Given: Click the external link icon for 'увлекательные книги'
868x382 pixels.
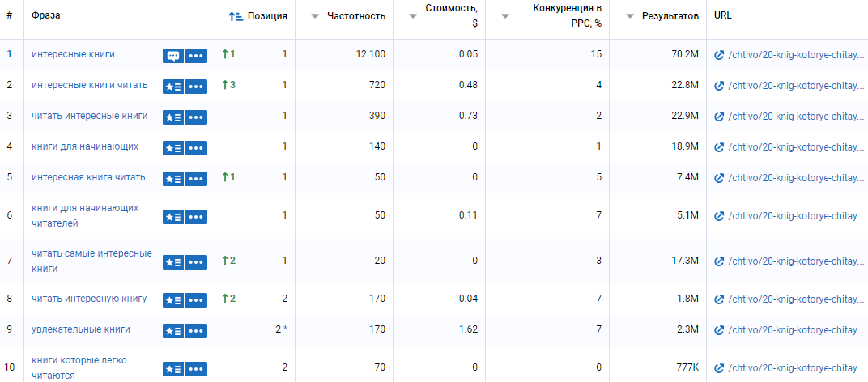Looking at the screenshot, I should 719,330.
